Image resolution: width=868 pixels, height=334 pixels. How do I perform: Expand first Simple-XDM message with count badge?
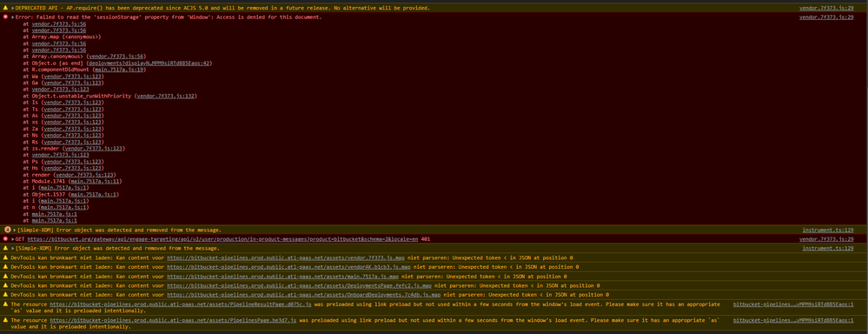(15, 230)
